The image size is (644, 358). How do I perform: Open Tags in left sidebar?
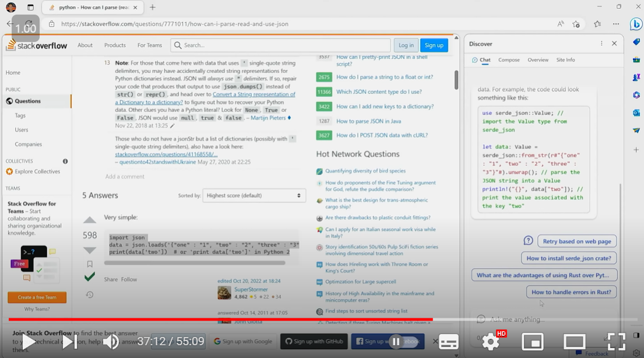pyautogui.click(x=20, y=115)
